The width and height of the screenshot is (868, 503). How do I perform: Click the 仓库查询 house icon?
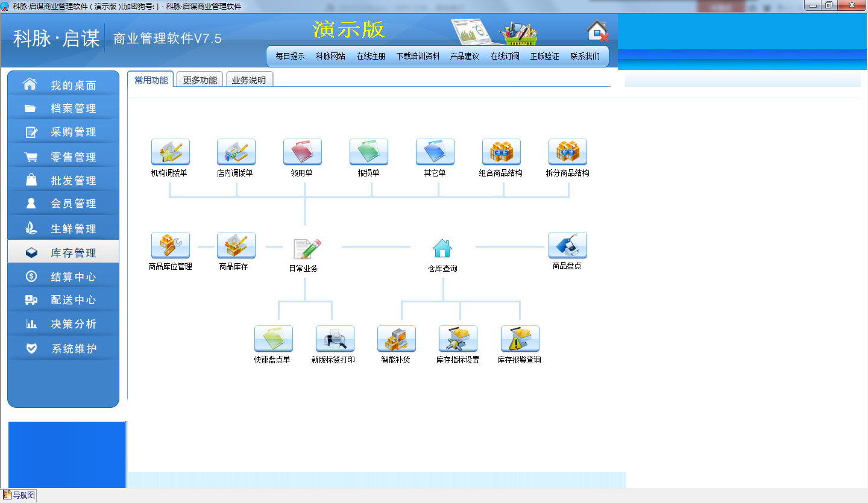[442, 248]
